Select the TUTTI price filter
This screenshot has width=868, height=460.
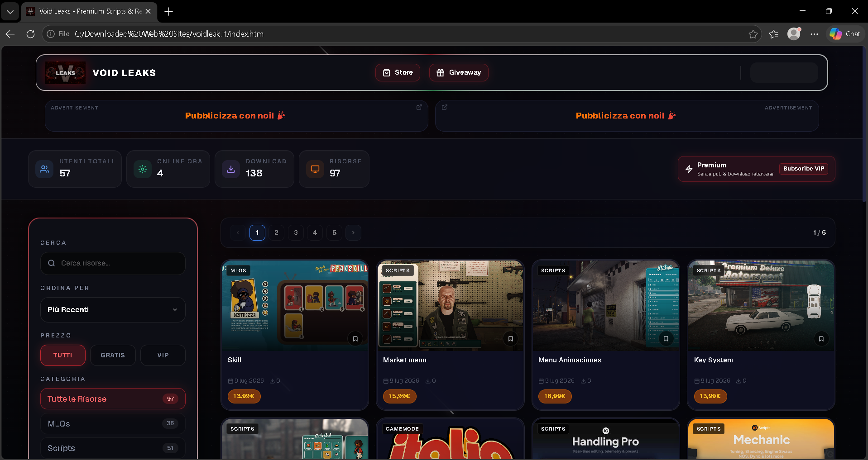click(63, 356)
